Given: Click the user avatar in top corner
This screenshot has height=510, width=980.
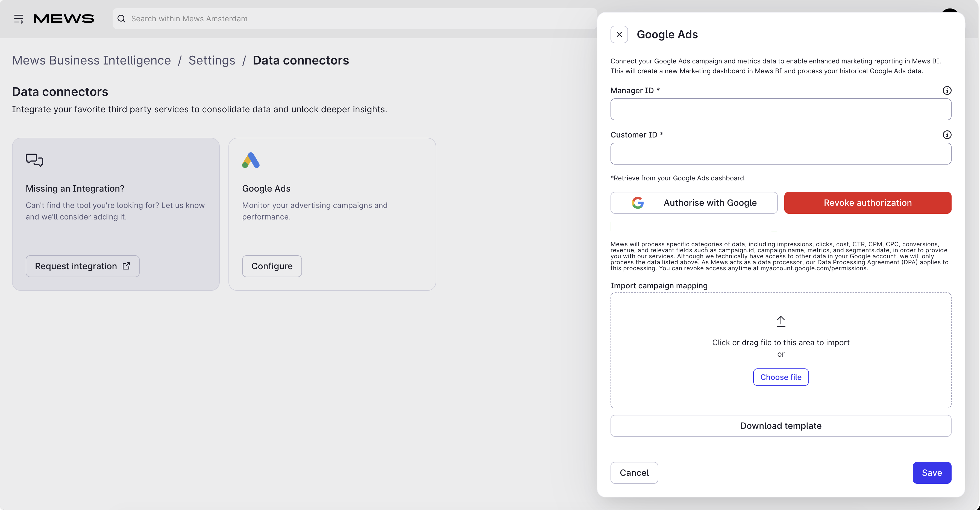Looking at the screenshot, I should 950,11.
